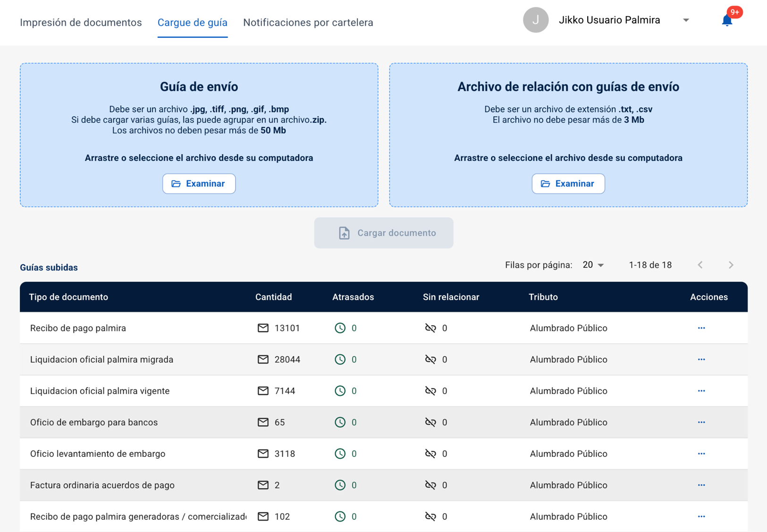Click the notification bell icon
Screen dimensions: 767x532
[727, 20]
